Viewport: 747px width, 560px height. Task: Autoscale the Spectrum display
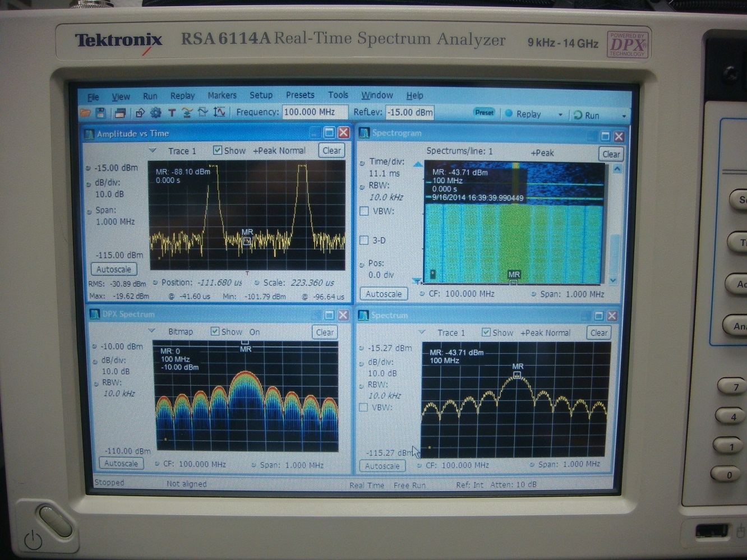click(382, 466)
